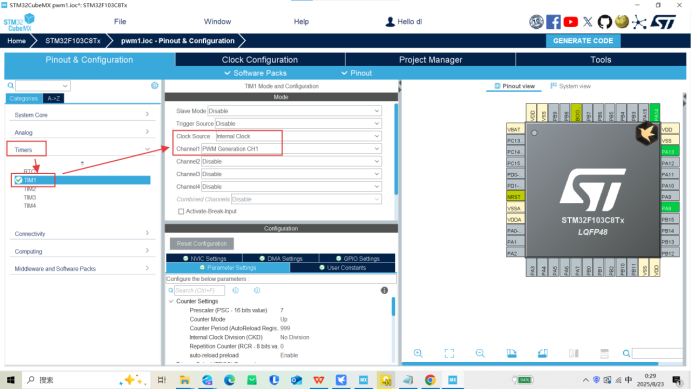
Task: Click the pinout rows layout icon
Action: click(605, 353)
